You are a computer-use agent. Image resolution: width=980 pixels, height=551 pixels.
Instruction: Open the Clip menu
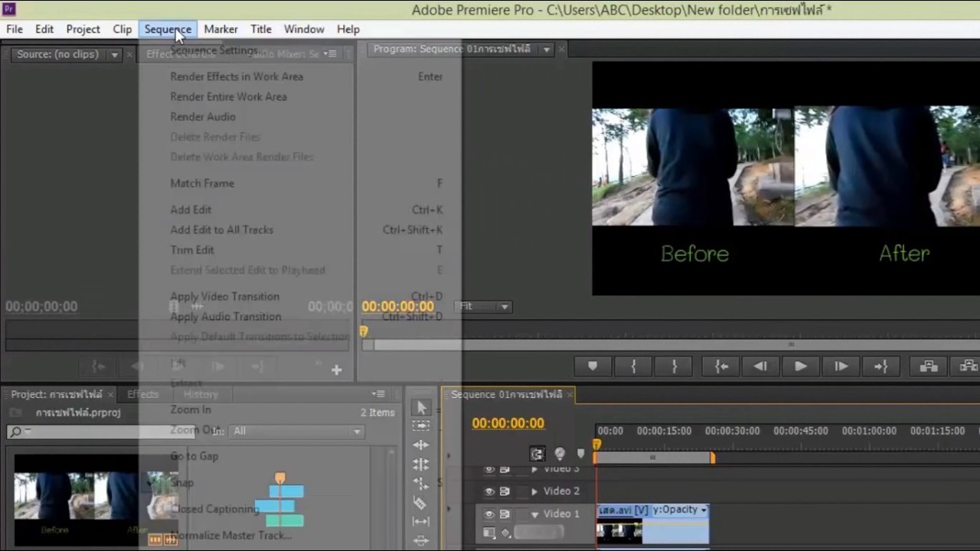click(x=122, y=29)
